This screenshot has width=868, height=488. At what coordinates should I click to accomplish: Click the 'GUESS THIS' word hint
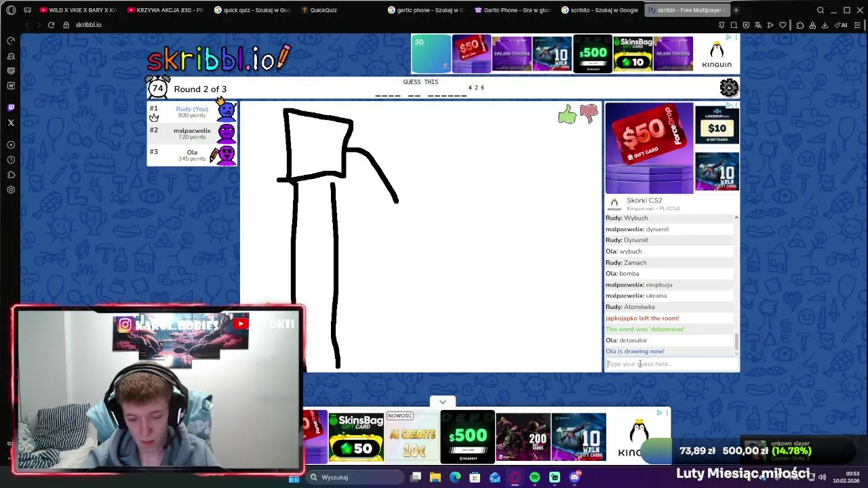(420, 82)
